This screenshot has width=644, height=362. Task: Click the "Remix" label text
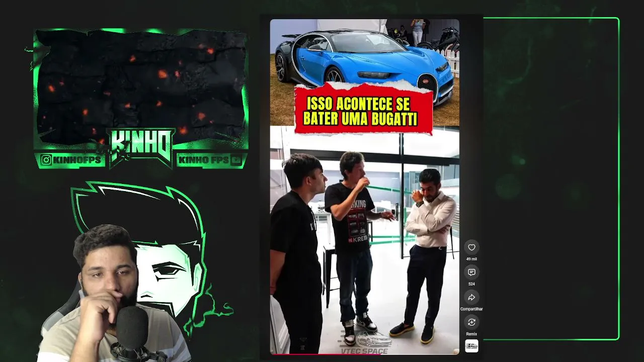click(x=471, y=334)
